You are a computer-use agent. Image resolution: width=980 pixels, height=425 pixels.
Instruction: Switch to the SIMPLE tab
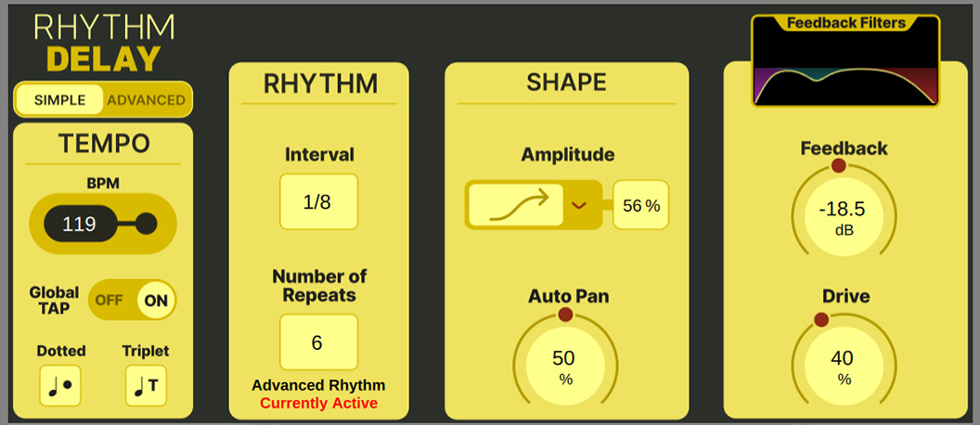click(59, 100)
